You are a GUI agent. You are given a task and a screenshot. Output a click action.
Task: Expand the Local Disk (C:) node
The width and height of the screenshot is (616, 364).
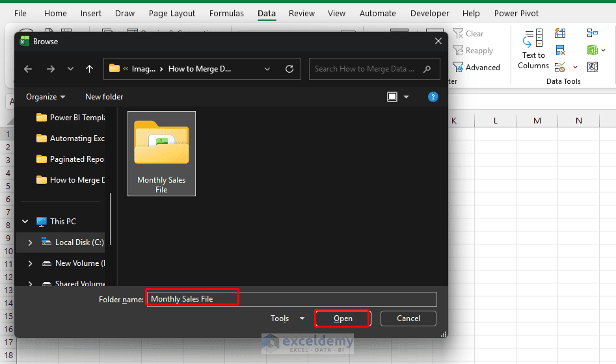pos(31,242)
